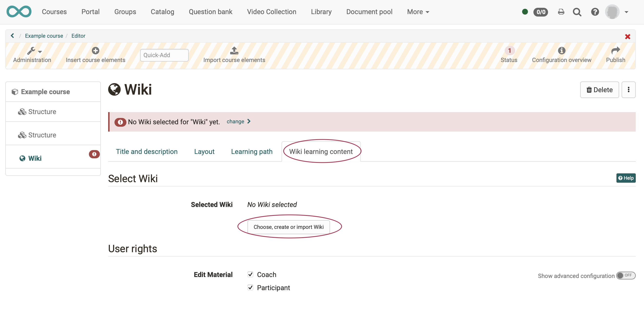Open the user avatar dropdown arrow
Screen dimensions: 644x322
click(626, 12)
